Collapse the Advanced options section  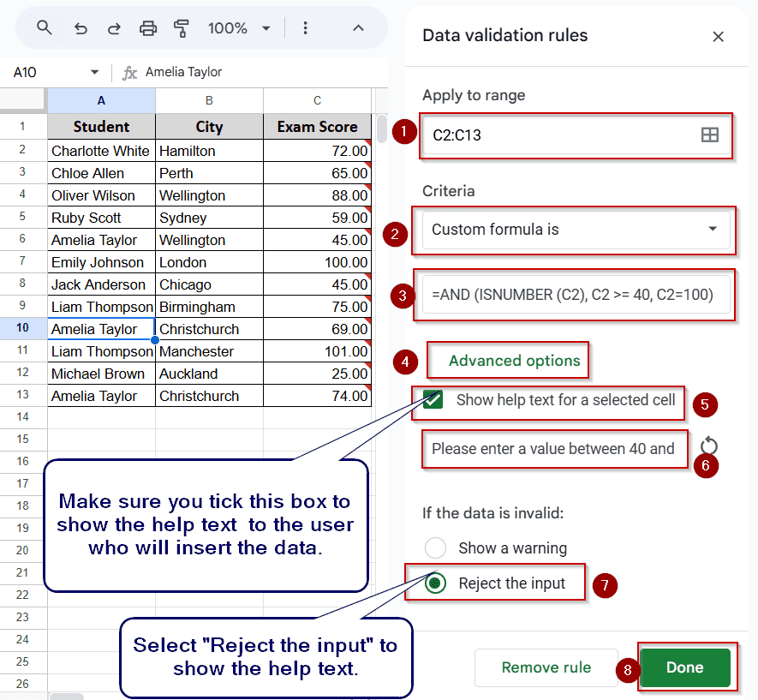click(x=515, y=361)
